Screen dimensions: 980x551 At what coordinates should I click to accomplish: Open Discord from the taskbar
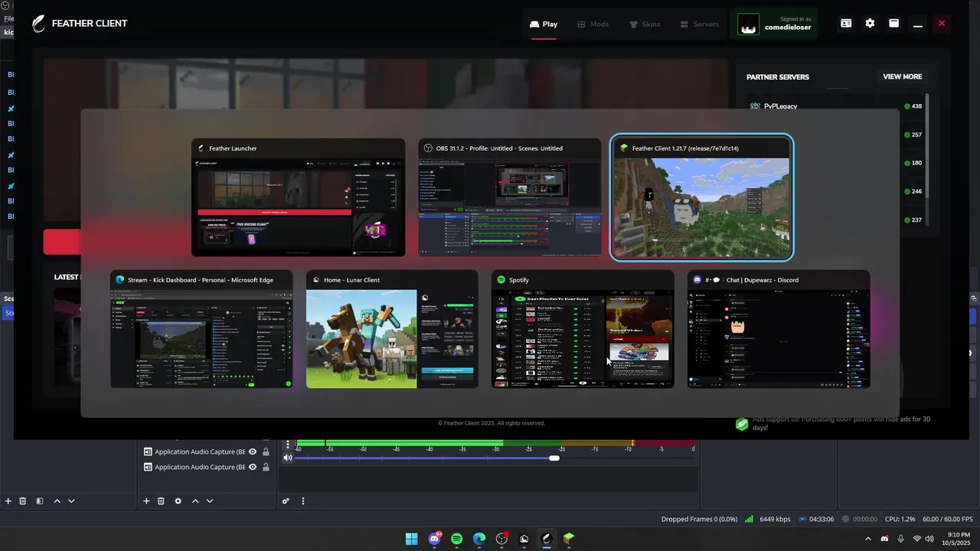(x=435, y=539)
